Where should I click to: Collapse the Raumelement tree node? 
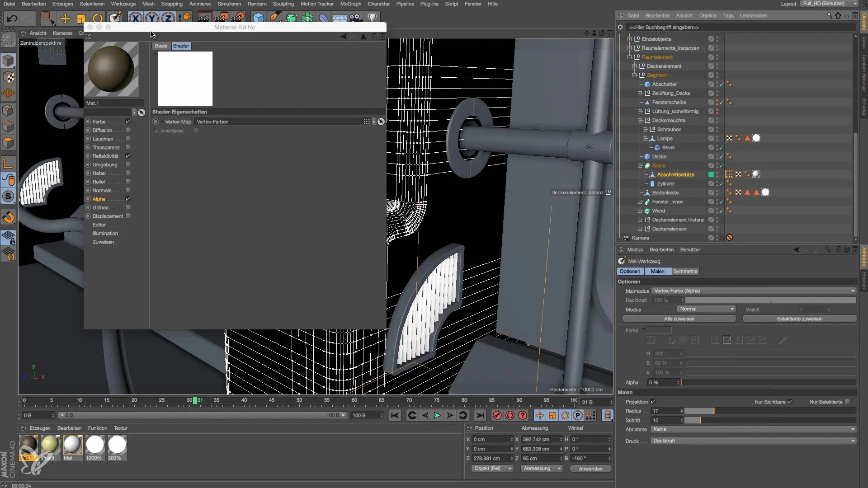629,57
